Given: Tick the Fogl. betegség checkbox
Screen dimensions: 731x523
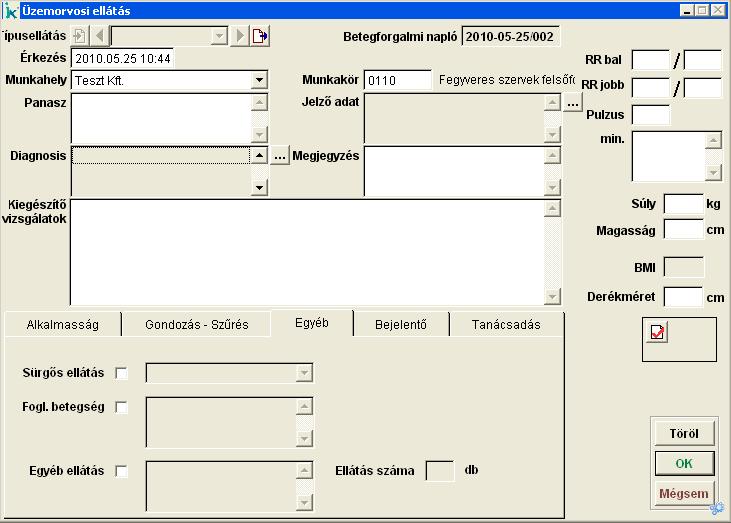Looking at the screenshot, I should click(122, 407).
